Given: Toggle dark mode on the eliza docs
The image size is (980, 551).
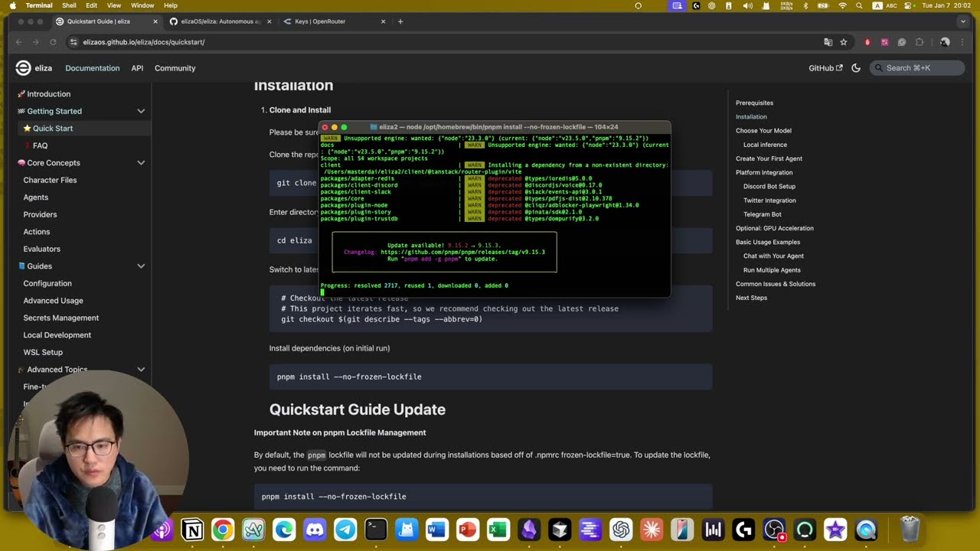Looking at the screenshot, I should click(x=856, y=68).
